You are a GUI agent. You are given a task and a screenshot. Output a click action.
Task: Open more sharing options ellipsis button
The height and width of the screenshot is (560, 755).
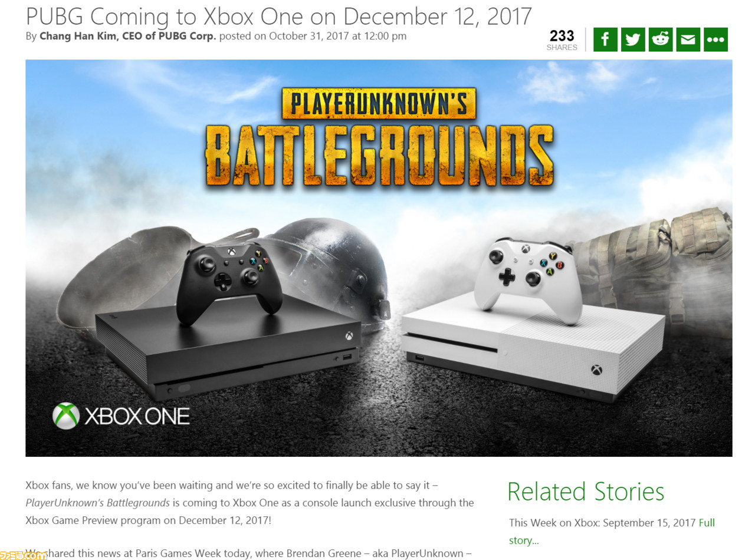pyautogui.click(x=715, y=39)
